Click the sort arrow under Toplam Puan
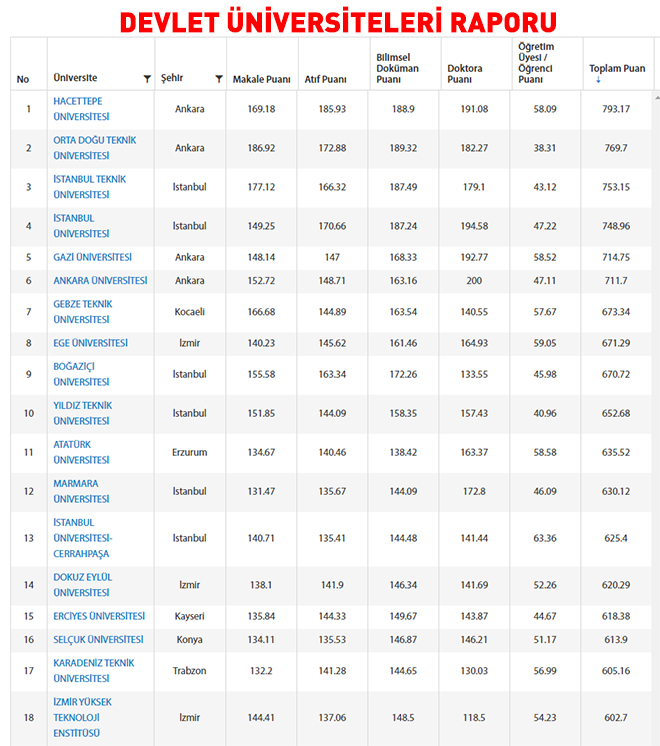This screenshot has width=660, height=746. pos(598,79)
